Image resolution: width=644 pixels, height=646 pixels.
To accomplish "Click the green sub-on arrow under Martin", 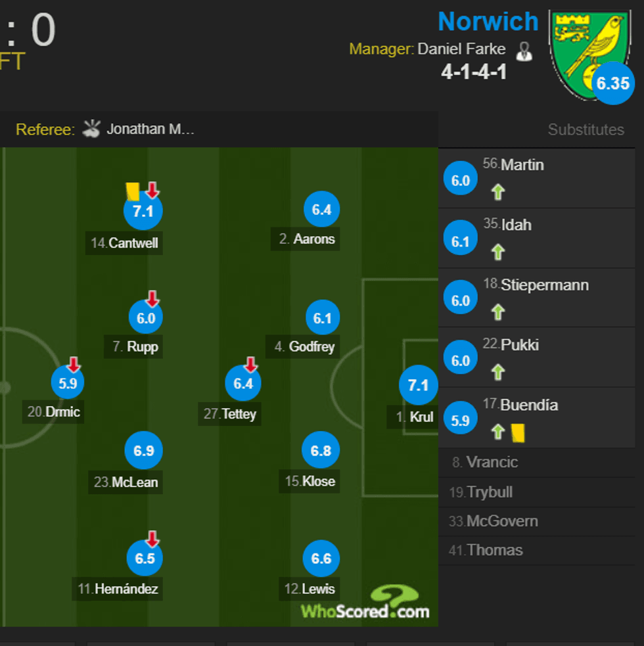I will (498, 192).
